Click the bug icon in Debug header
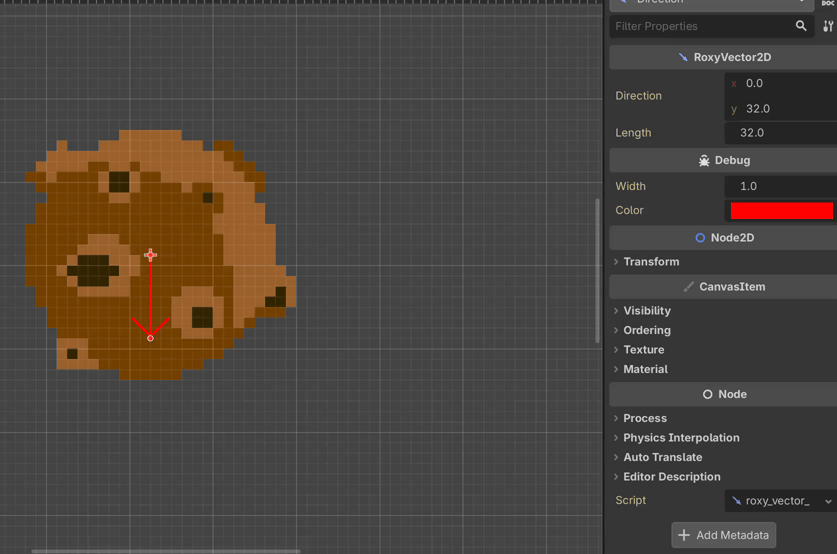Viewport: 837px width, 554px height. [704, 160]
